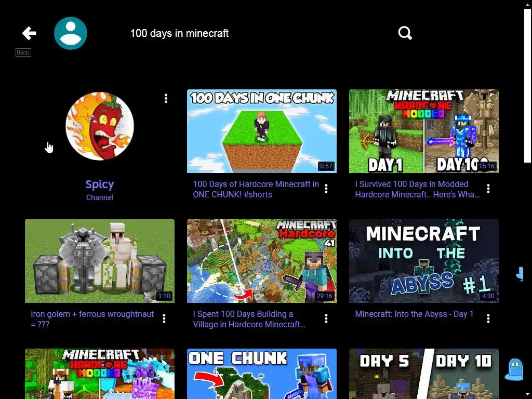Click the vertical scrollbar thumb
532x399 pixels.
pos(528,85)
